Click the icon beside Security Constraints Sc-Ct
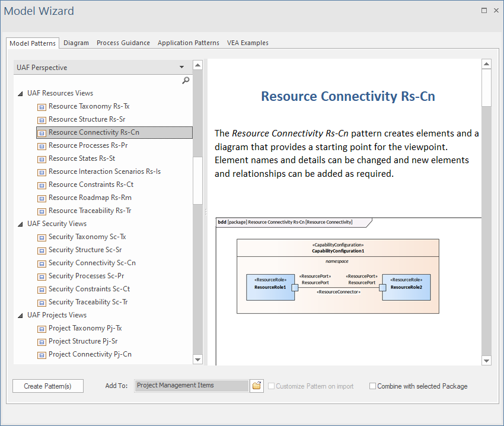The height and width of the screenshot is (426, 504). tap(42, 290)
